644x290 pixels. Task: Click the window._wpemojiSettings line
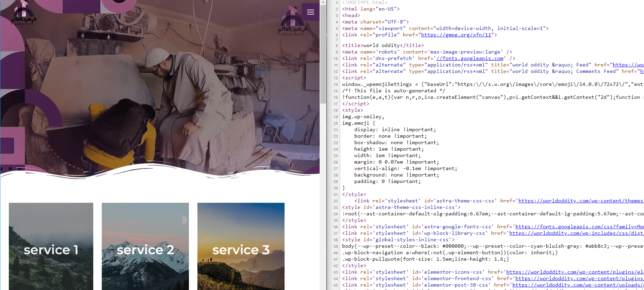(x=493, y=84)
